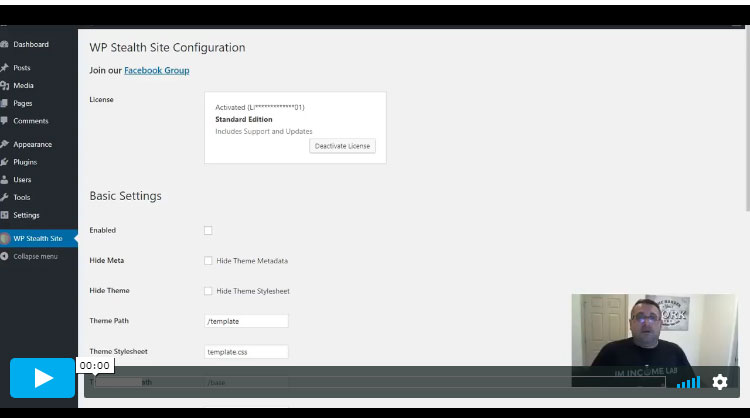Click the Appearance paintbrush icon

coord(4,144)
